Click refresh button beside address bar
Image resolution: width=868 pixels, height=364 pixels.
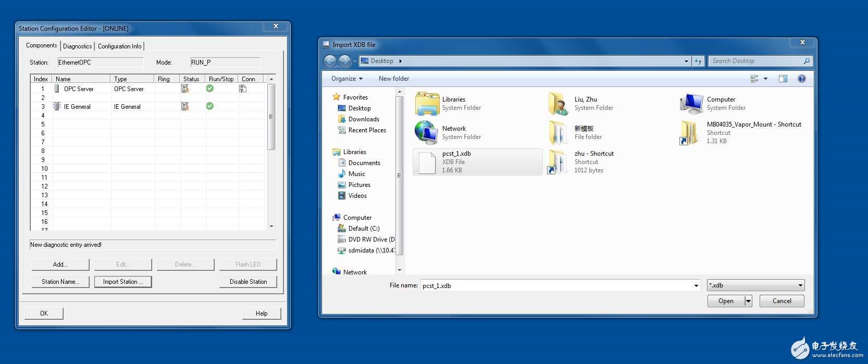pyautogui.click(x=698, y=61)
